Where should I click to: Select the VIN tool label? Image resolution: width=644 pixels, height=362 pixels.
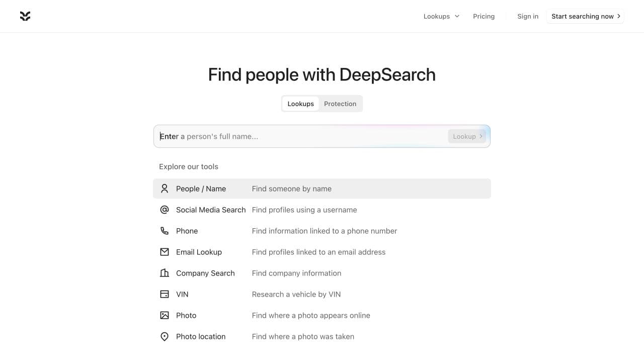182,294
